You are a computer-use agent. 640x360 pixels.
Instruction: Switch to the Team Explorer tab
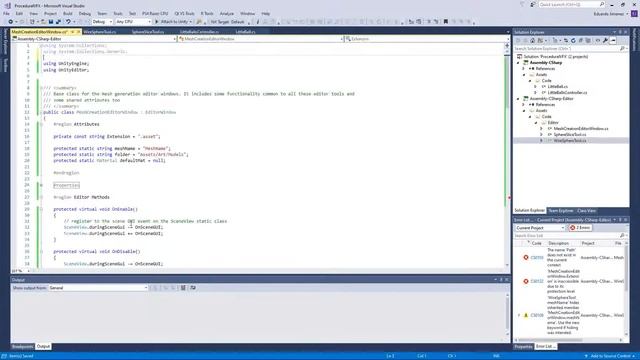tap(560, 211)
